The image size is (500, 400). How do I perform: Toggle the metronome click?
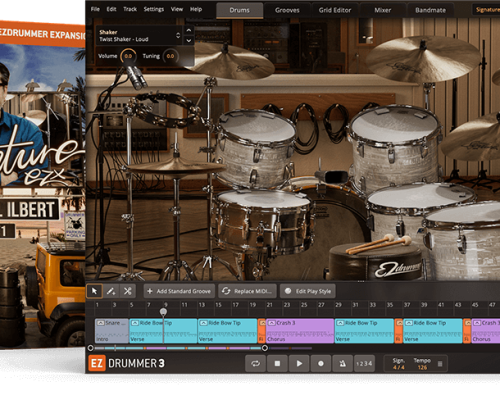coord(342,363)
